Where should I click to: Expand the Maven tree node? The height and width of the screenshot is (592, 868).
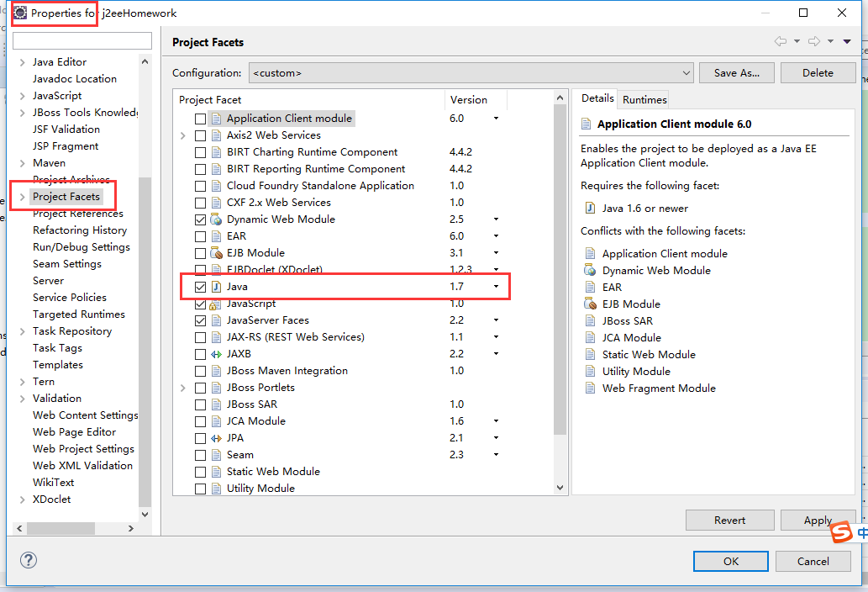tap(22, 163)
